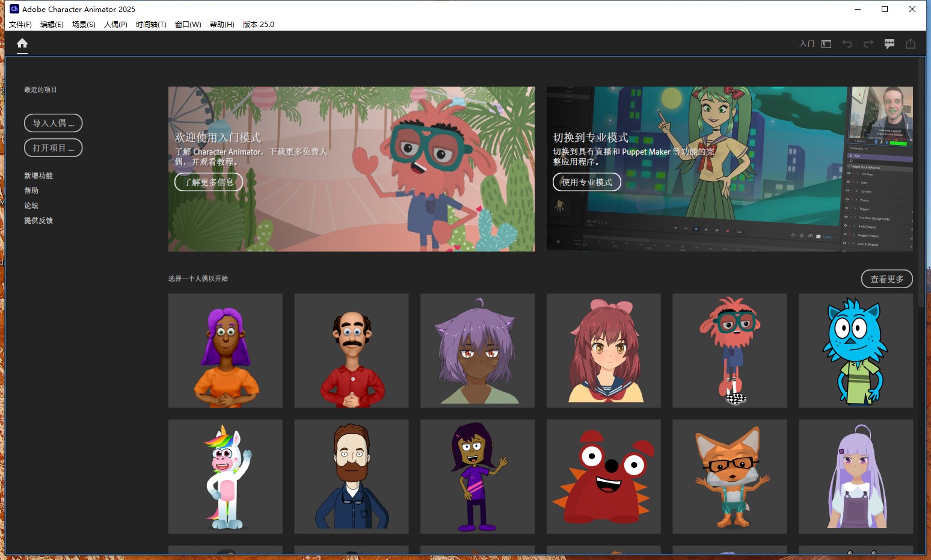Click the 入门 mode indicator in the toolbar
The image size is (931, 560).
(807, 43)
